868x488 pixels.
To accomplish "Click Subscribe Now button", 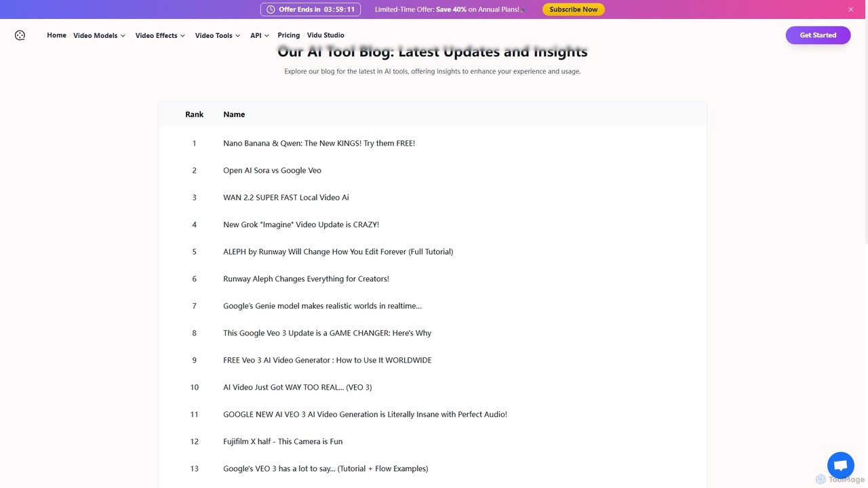I will point(574,9).
